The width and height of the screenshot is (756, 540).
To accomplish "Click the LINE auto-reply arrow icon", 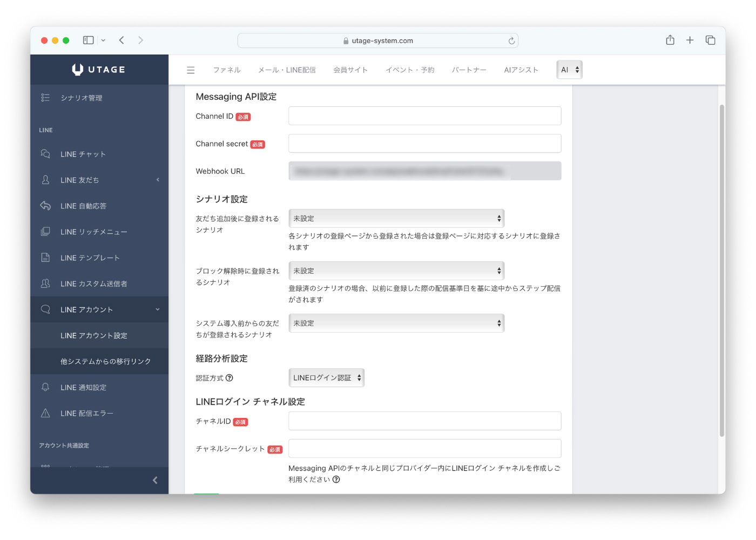I will coord(45,206).
